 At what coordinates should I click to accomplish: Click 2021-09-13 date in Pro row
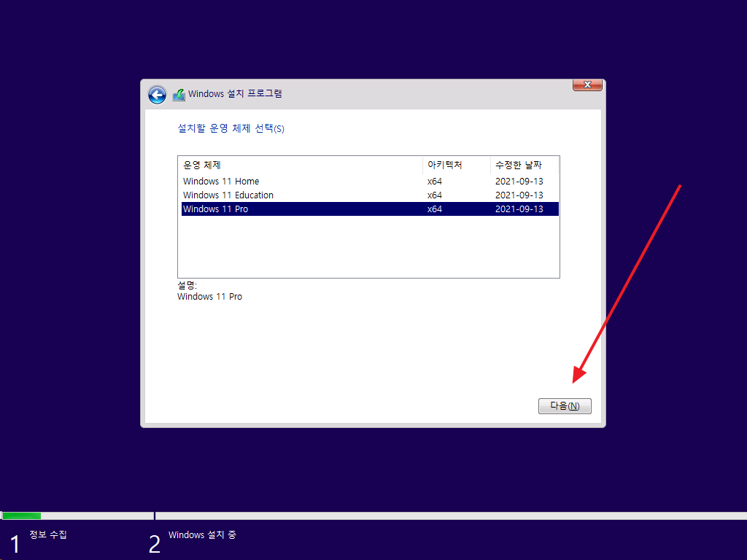pos(519,209)
